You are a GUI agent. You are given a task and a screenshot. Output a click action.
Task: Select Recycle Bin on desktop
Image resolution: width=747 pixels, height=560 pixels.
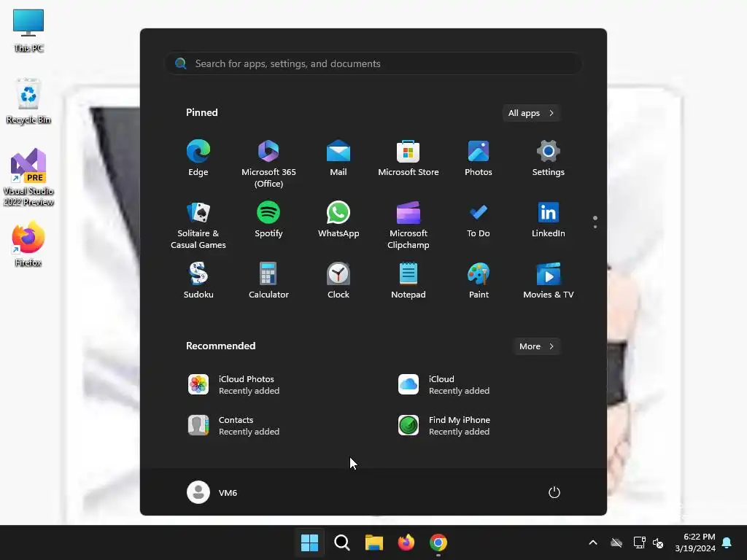coord(28,101)
